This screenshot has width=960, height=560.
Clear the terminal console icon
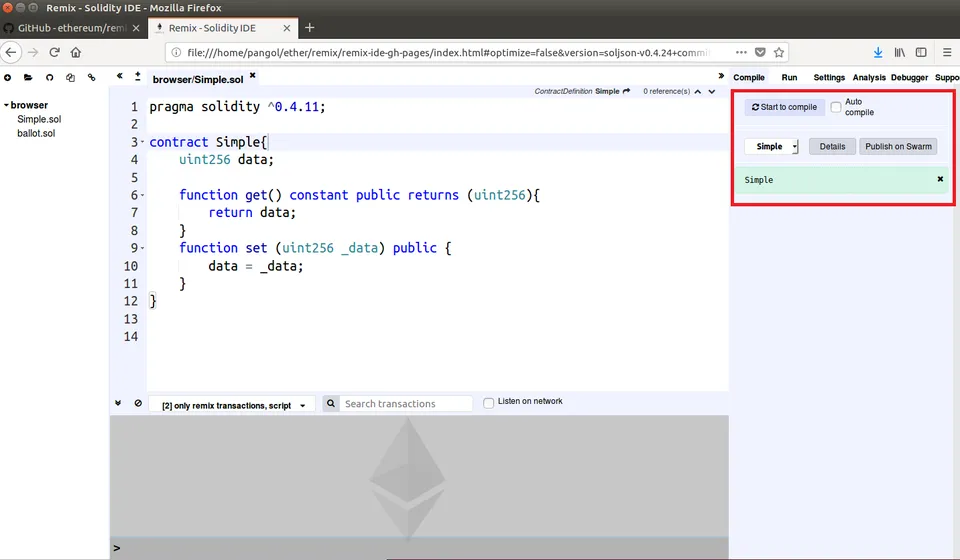pos(138,403)
